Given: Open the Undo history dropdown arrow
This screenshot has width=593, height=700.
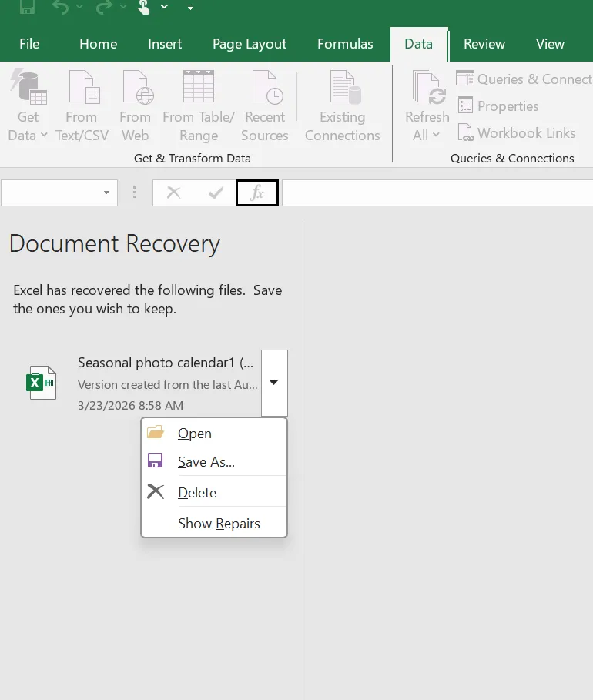Looking at the screenshot, I should click(79, 7).
